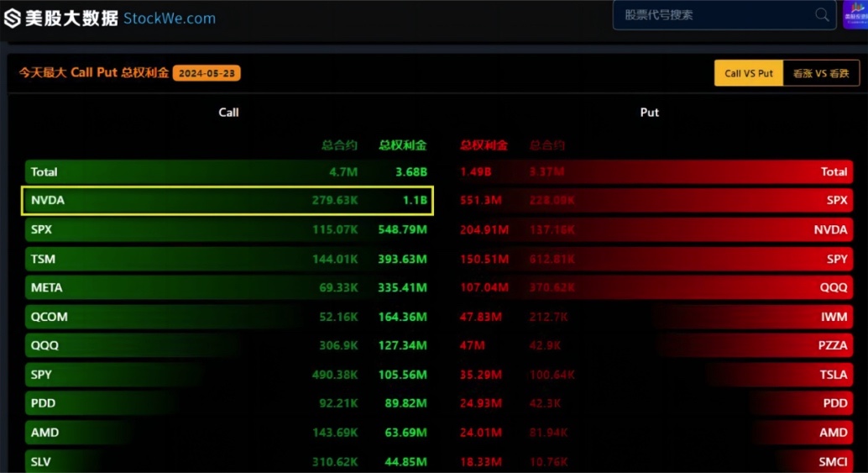Viewport: 868px width, 473px height.
Task: Click the search magnifier icon
Action: [822, 15]
